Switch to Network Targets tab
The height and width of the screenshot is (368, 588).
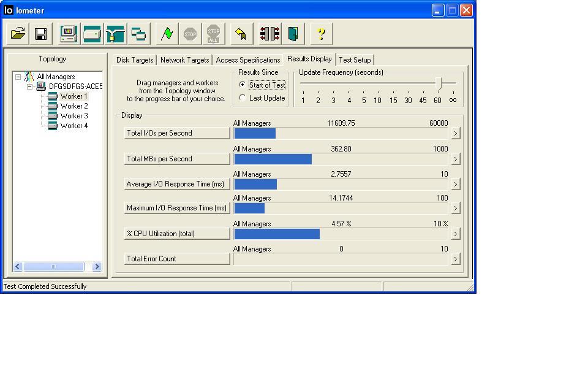184,60
